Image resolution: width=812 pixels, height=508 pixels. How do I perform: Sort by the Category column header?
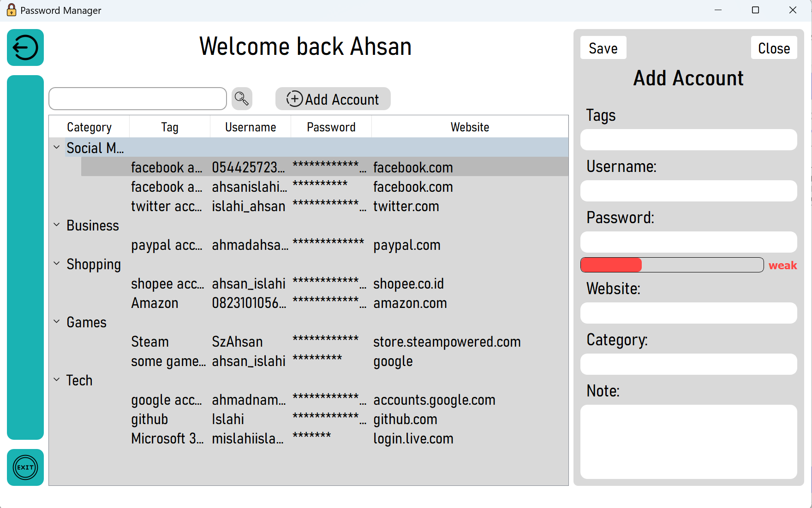coord(89,127)
